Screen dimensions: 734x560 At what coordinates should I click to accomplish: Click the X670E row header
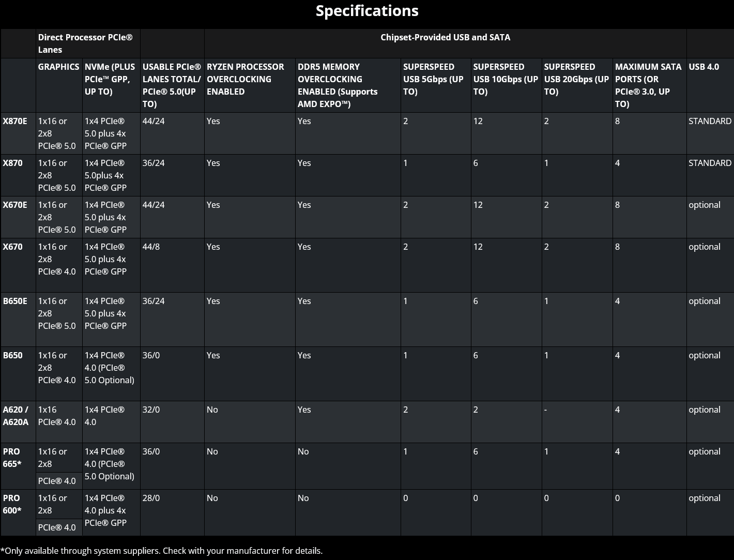[15, 205]
